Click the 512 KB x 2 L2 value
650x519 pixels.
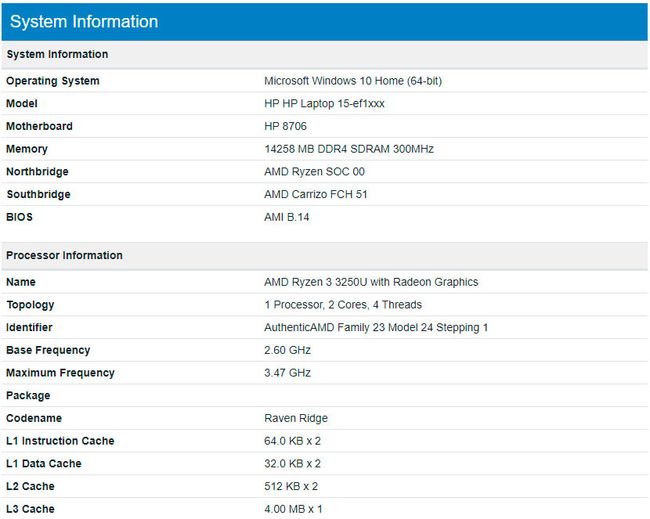291,486
